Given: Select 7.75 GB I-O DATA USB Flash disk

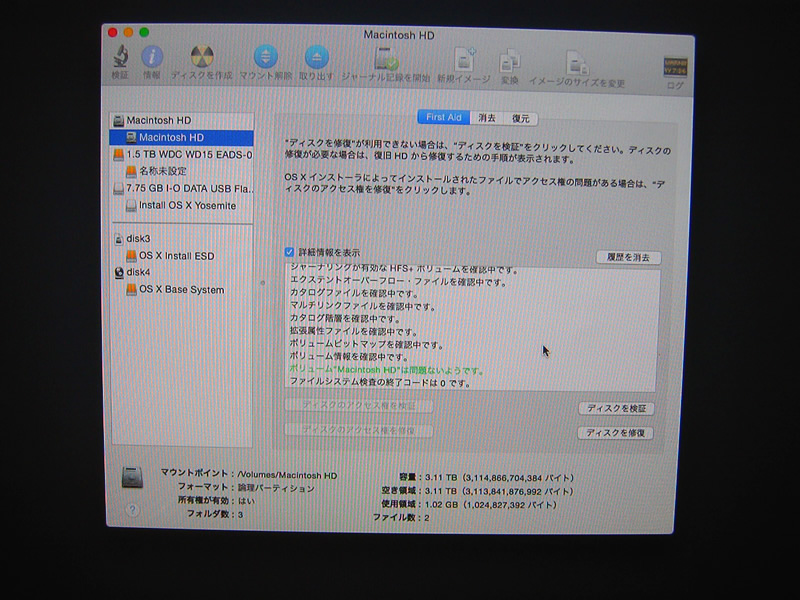Looking at the screenshot, I should pos(182,189).
